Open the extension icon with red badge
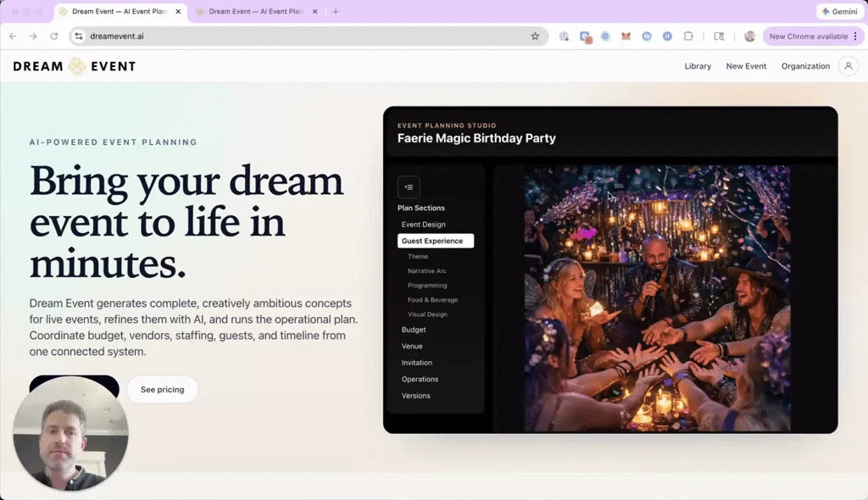This screenshot has width=868, height=500. (x=585, y=36)
